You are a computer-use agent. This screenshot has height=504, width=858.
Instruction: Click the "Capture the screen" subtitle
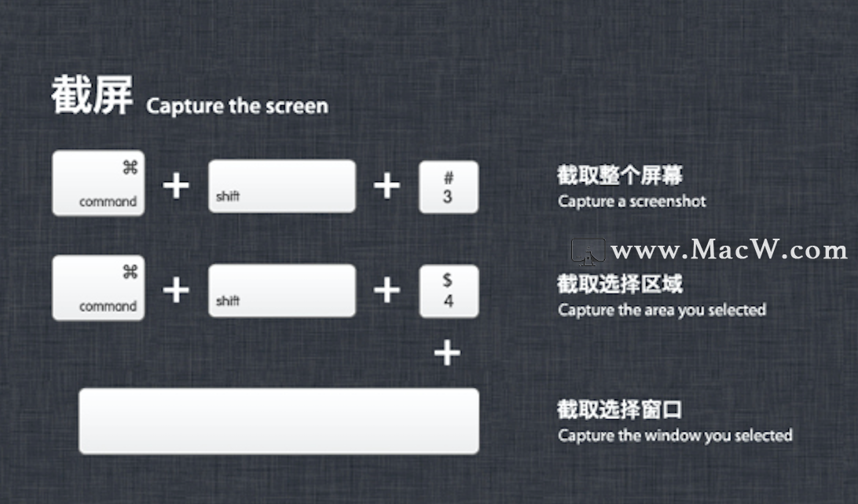click(x=237, y=105)
